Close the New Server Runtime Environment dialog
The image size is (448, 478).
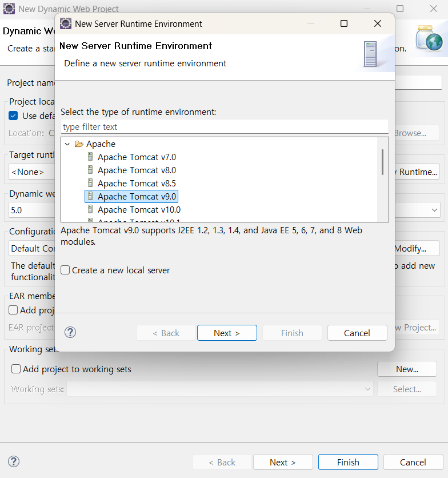(x=378, y=23)
